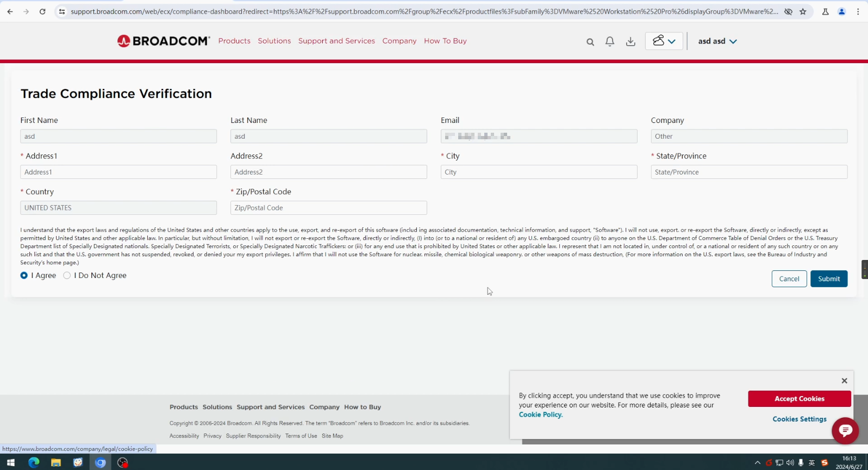Open the search magnifier icon
The width and height of the screenshot is (868, 470).
click(590, 42)
